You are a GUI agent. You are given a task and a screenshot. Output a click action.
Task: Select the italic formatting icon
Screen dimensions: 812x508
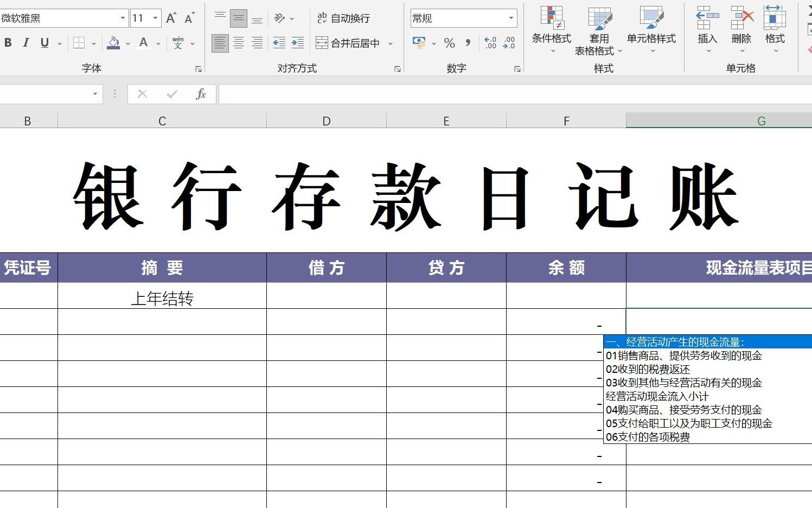click(25, 42)
